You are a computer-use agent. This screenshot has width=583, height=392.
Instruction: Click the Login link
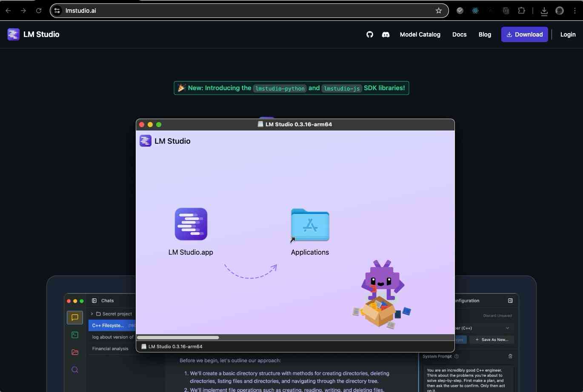point(568,34)
